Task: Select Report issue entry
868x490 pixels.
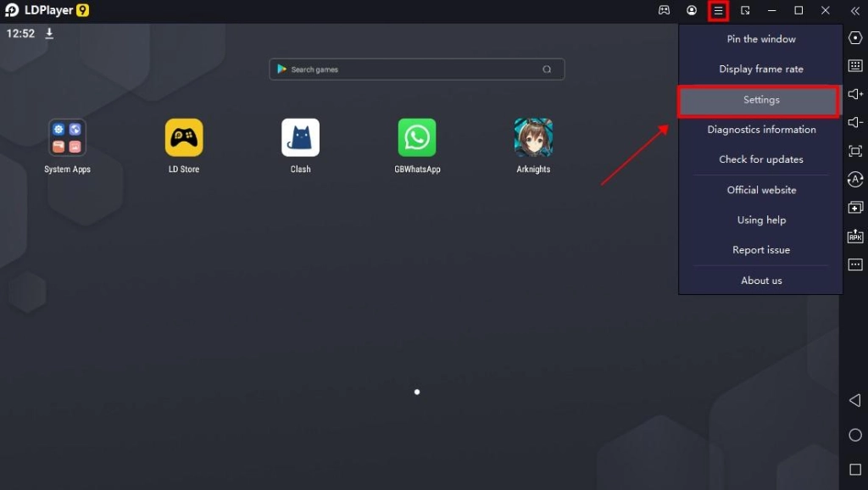Action: [760, 250]
